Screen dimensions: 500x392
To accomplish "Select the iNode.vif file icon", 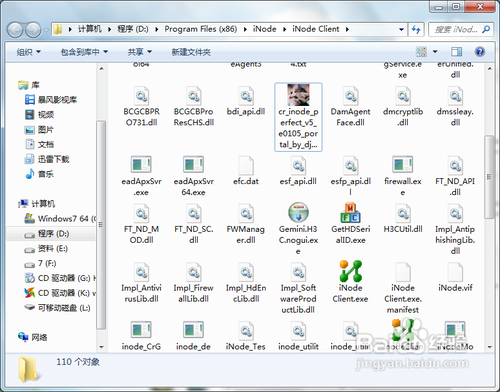I will pyautogui.click(x=455, y=272).
